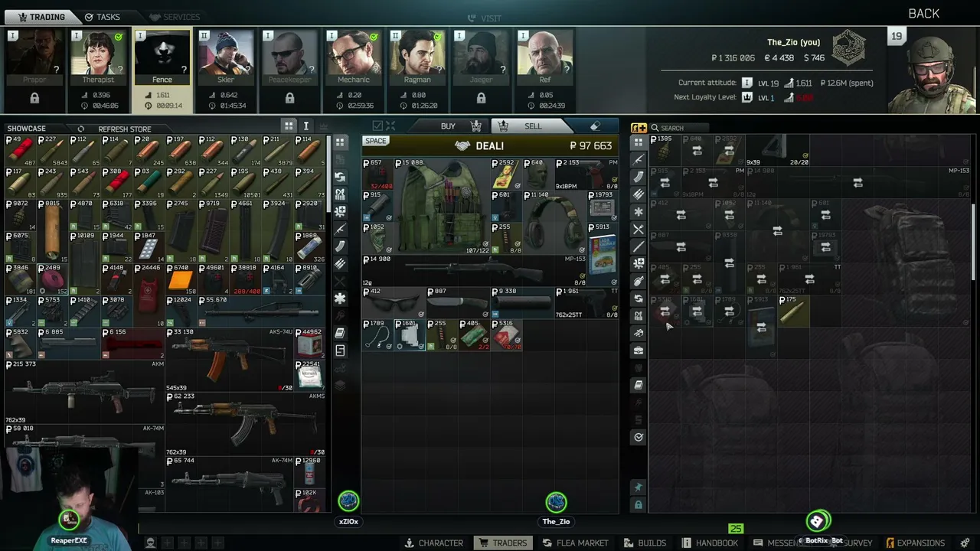Filter stash by the asterisk icon
This screenshot has height=551, width=980.
[x=639, y=212]
